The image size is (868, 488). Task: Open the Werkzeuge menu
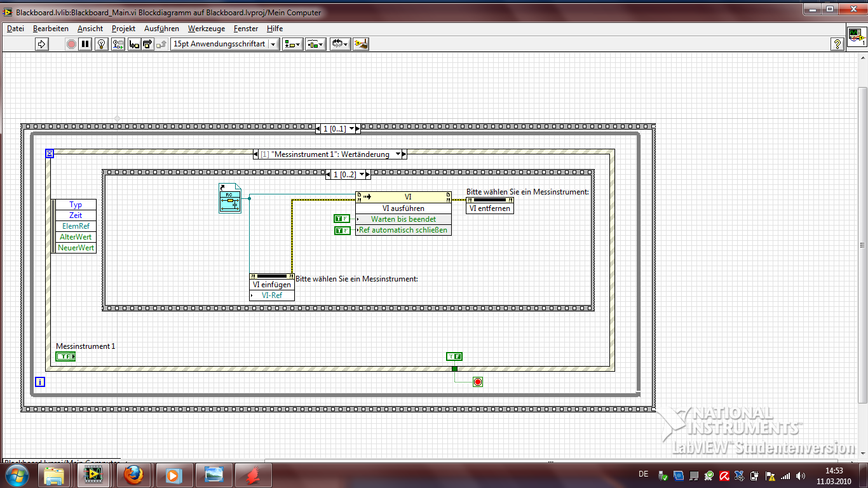click(x=207, y=29)
